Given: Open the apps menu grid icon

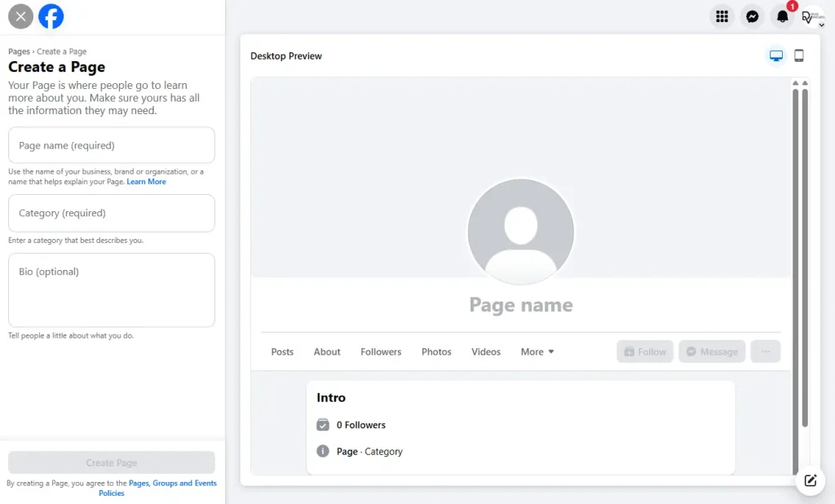Looking at the screenshot, I should (721, 15).
